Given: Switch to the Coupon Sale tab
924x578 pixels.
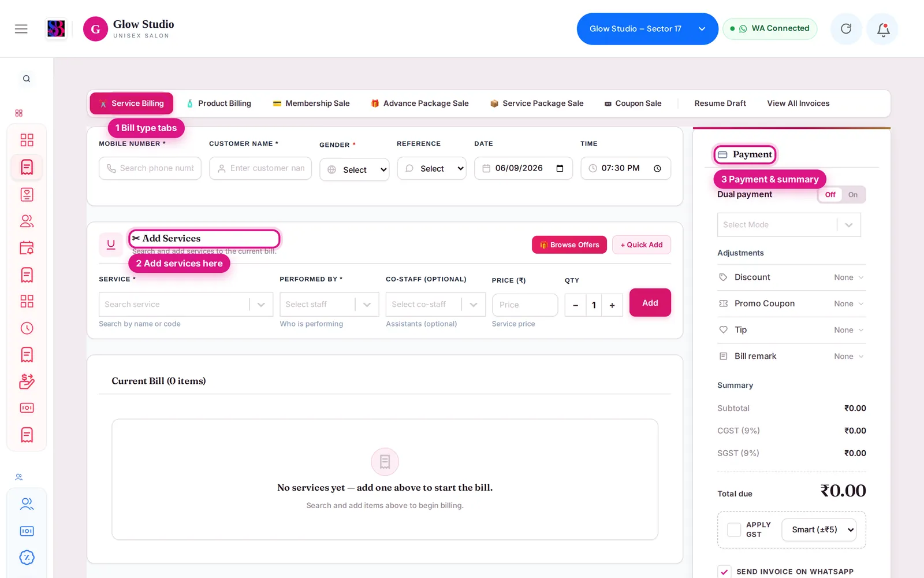Looking at the screenshot, I should (633, 103).
